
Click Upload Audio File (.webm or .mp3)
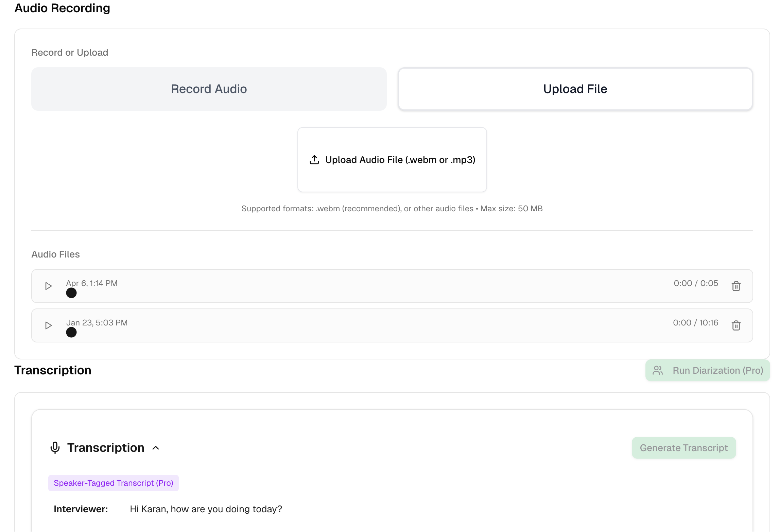[x=392, y=160]
